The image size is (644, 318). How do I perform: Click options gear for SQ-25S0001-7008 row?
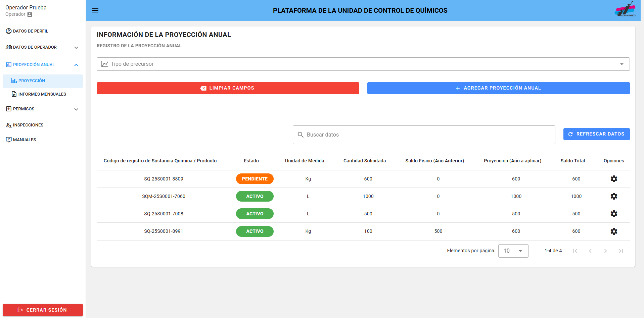613,214
